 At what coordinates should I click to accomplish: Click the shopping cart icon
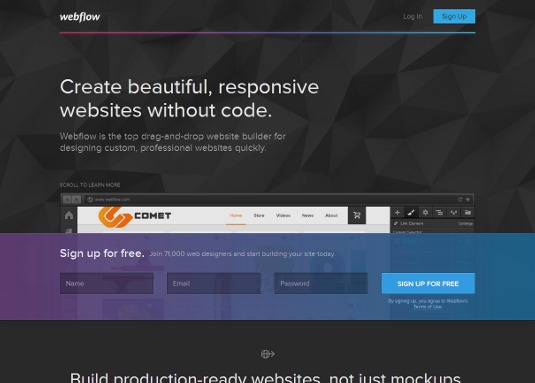[x=357, y=215]
